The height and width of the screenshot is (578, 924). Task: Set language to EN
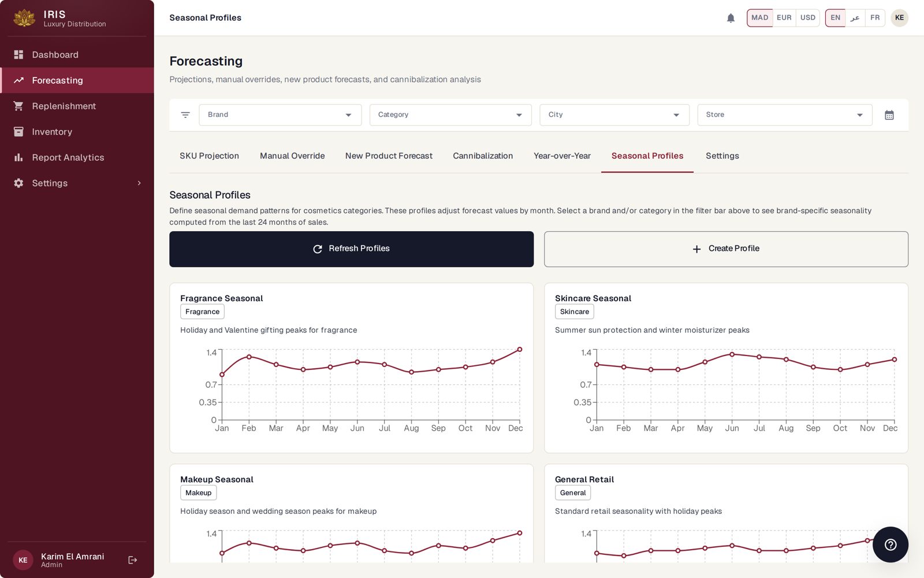tap(835, 18)
